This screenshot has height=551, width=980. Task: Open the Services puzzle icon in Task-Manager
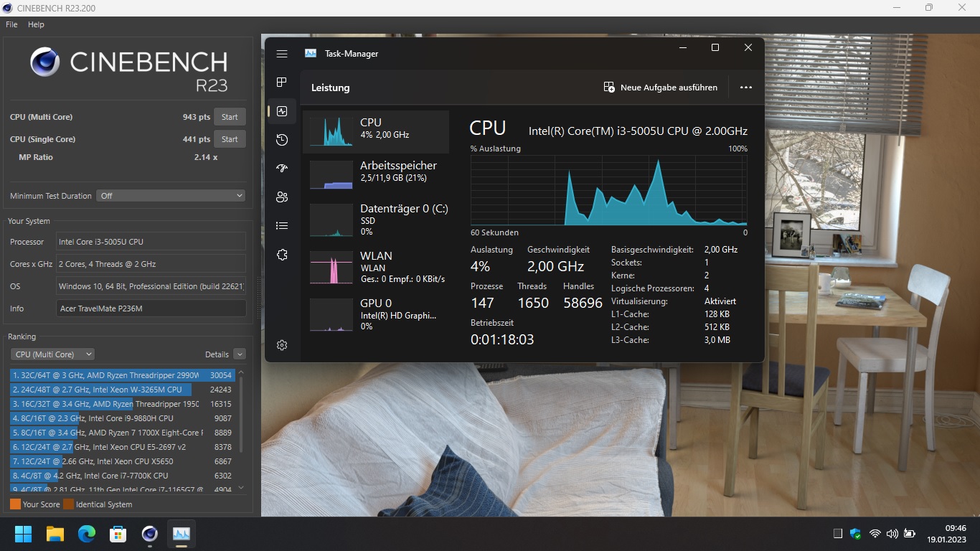point(282,255)
